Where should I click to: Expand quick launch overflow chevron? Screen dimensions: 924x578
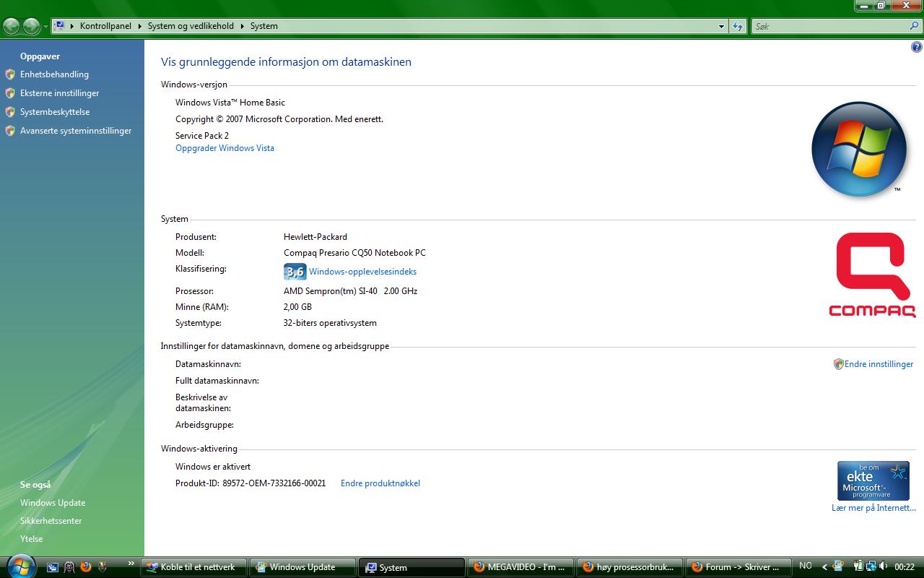pos(131,564)
